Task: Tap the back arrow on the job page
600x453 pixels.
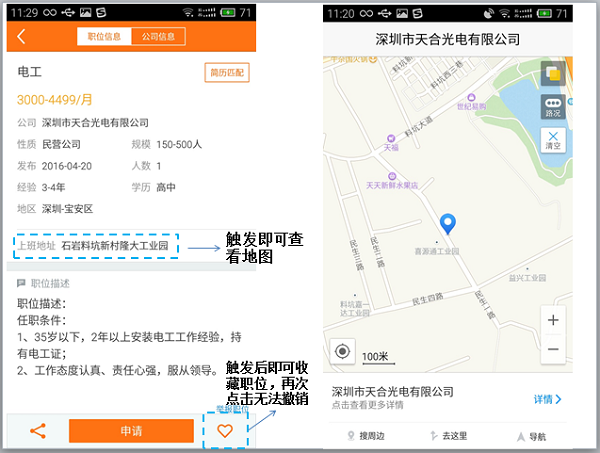Action: click(21, 37)
